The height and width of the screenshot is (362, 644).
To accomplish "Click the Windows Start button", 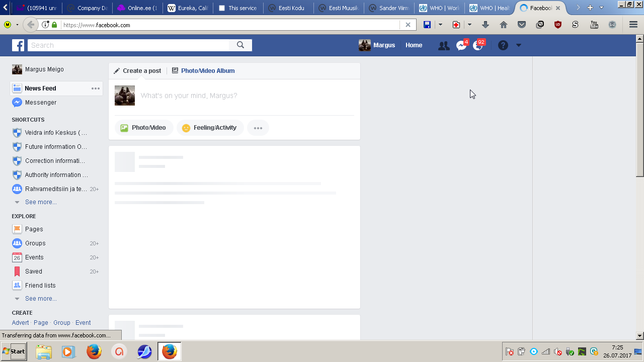I will (x=14, y=351).
